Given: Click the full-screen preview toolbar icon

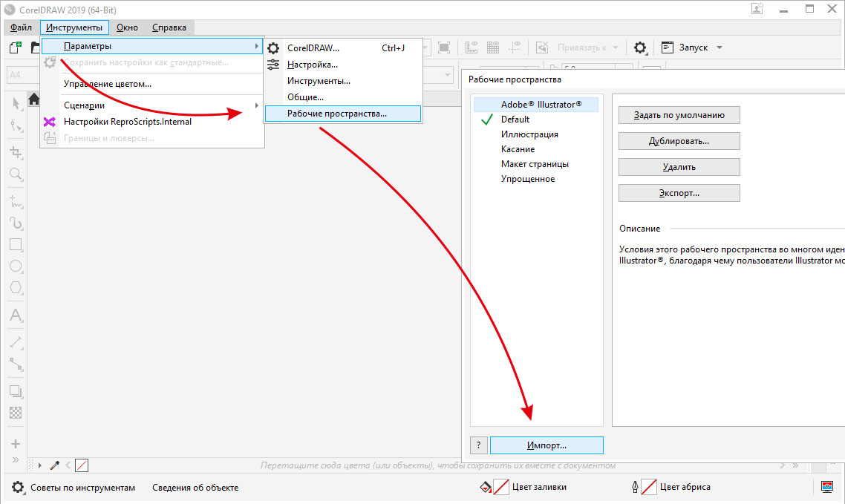Looking at the screenshot, I should 444,48.
